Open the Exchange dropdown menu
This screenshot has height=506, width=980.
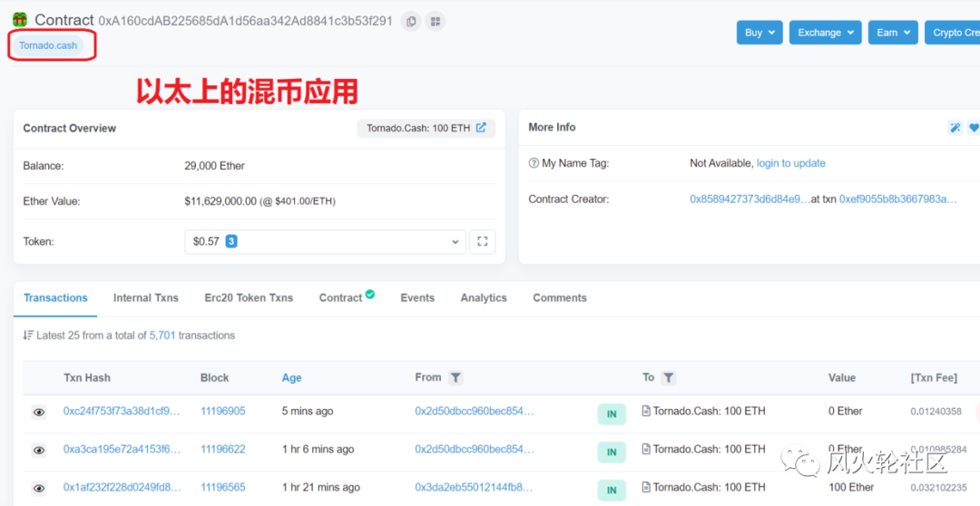click(825, 33)
